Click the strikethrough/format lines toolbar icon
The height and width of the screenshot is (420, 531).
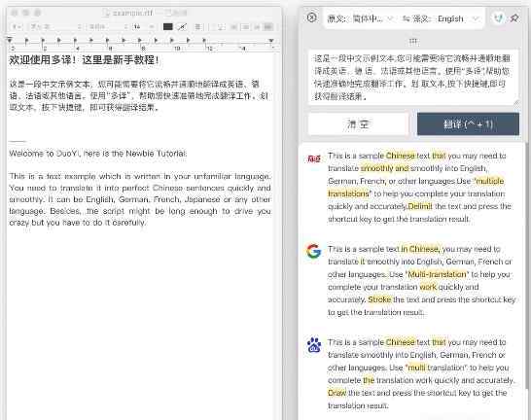click(198, 27)
